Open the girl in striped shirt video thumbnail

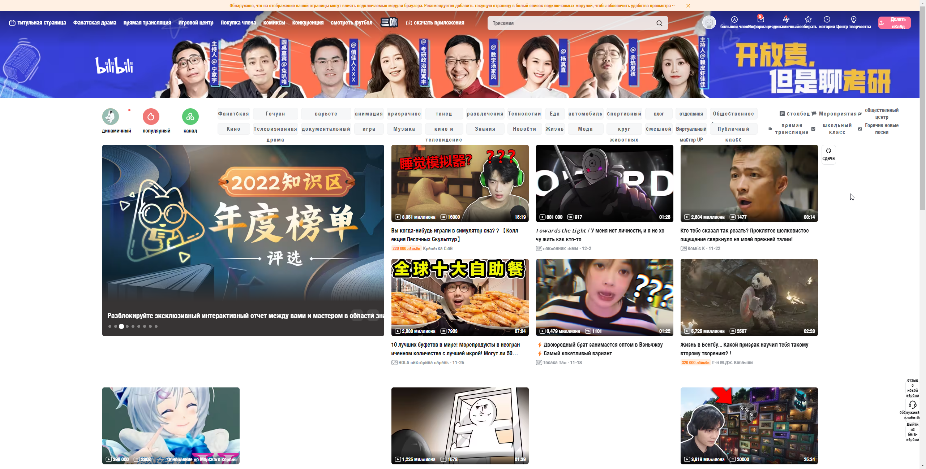(x=604, y=297)
